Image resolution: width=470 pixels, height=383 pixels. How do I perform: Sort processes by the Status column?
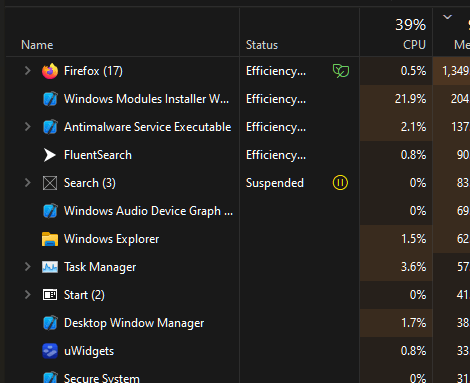pyautogui.click(x=262, y=45)
